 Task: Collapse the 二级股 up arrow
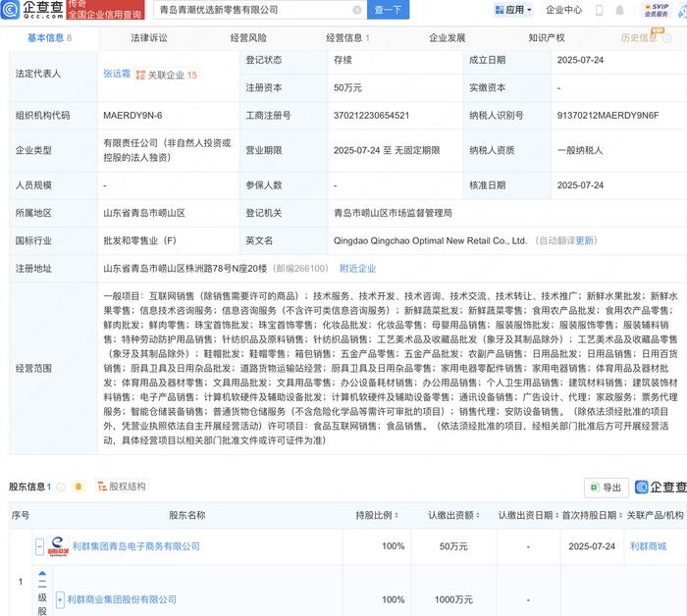tap(42, 573)
